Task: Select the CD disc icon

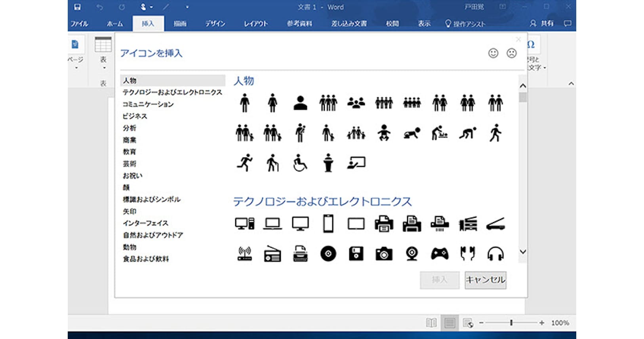Action: click(x=328, y=253)
